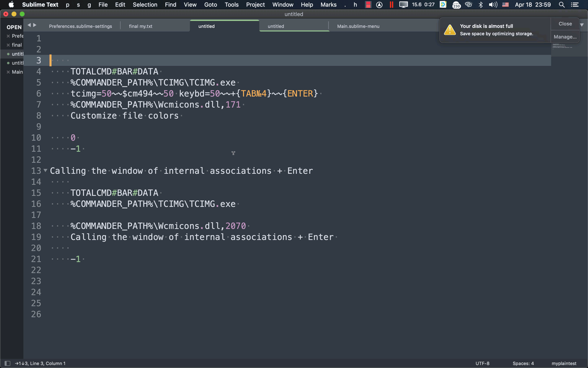Open the tab overflow dropdown arrow
This screenshot has height=368, width=588.
[x=581, y=25]
